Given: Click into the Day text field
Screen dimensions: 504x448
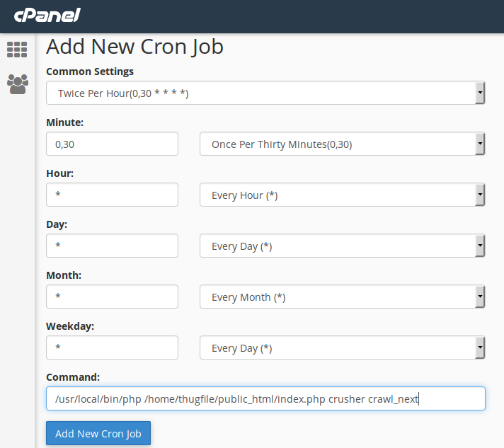Looking at the screenshot, I should pyautogui.click(x=112, y=246).
